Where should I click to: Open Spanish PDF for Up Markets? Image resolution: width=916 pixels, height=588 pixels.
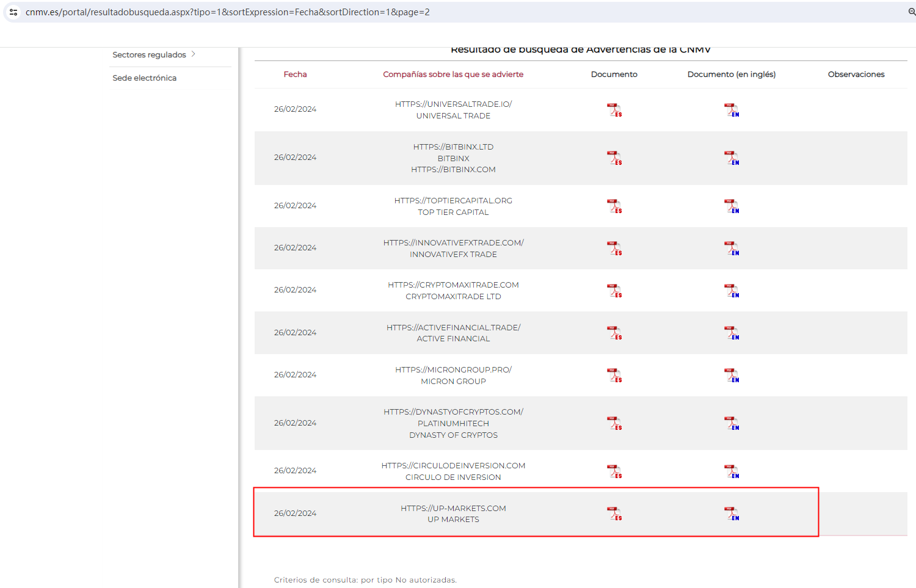614,514
